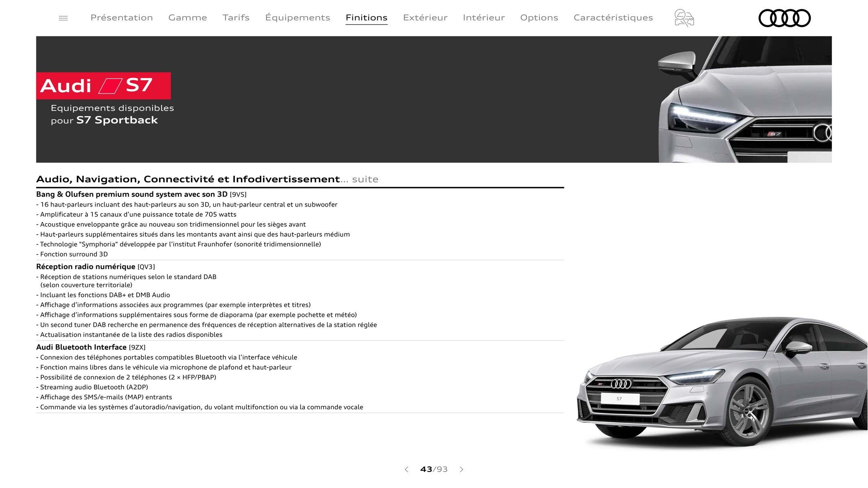Screen dimensions: 868x488
Task: Click 'Acoustique enveloppante' line
Action: [171, 224]
